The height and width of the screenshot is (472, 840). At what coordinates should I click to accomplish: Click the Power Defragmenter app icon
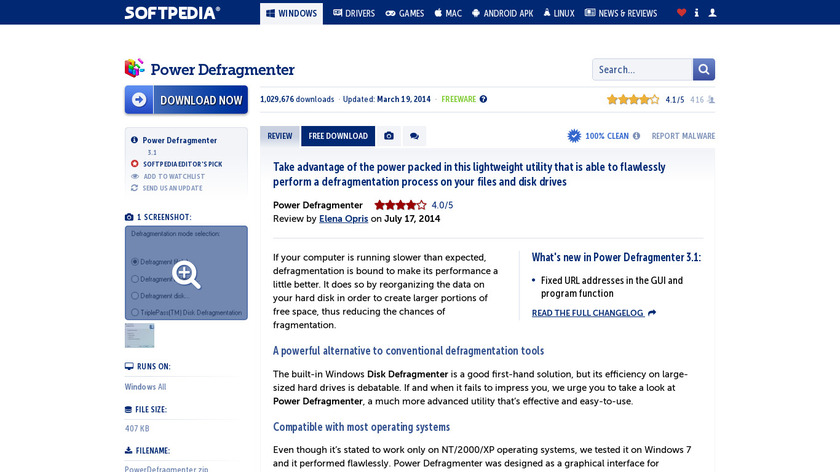(134, 69)
